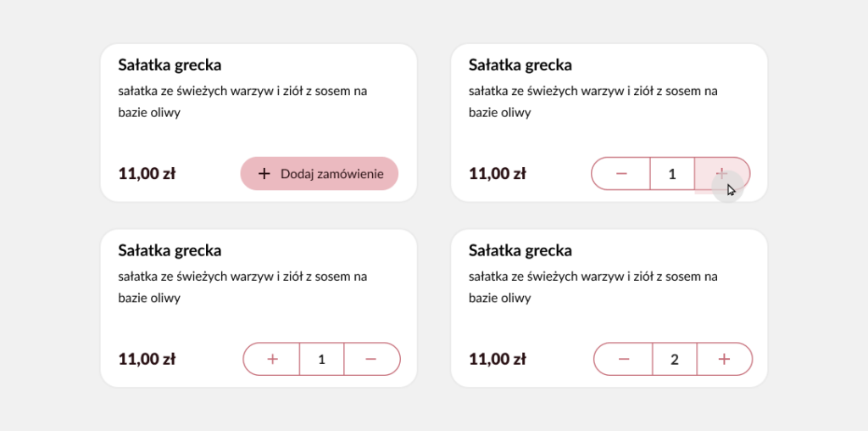The height and width of the screenshot is (431, 868).
Task: Click the 11,00 zł price beside the plus-first stepper
Action: pyautogui.click(x=147, y=360)
